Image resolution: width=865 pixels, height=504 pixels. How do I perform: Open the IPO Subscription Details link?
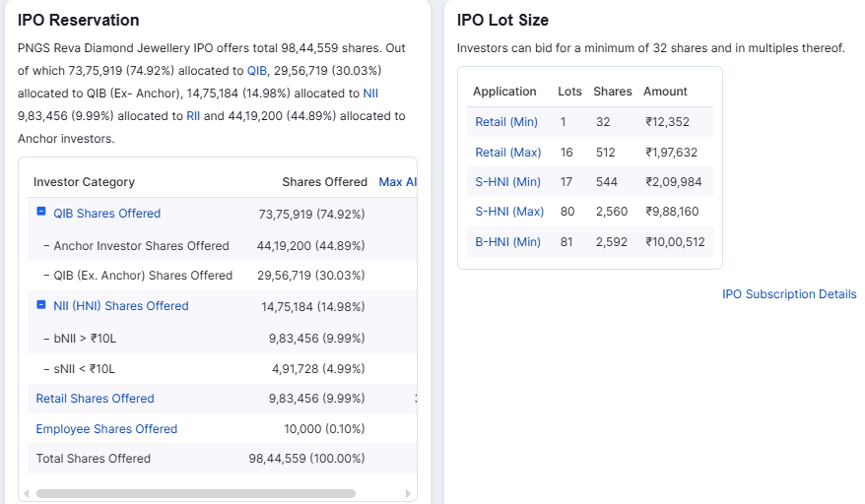coord(789,294)
